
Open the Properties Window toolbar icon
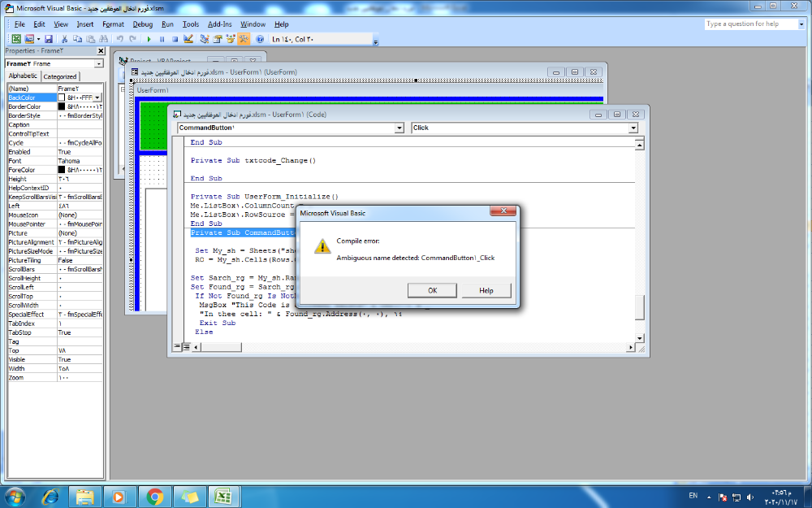[218, 39]
